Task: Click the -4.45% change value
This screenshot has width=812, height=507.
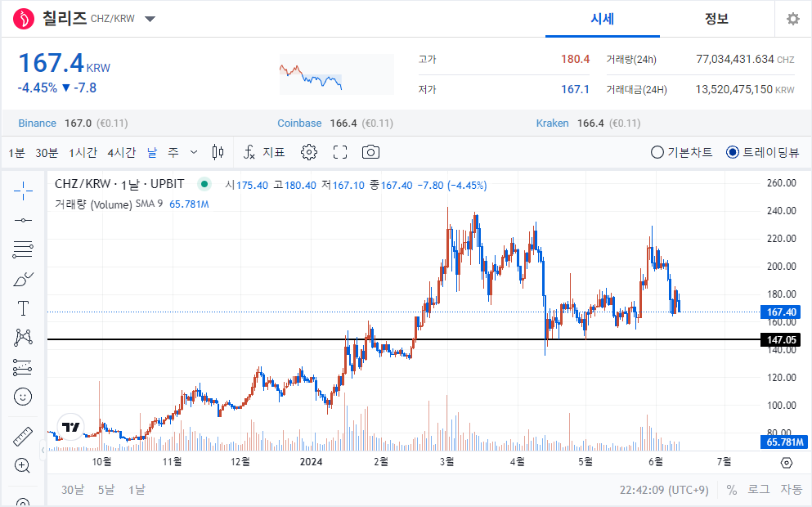Action: pos(38,88)
